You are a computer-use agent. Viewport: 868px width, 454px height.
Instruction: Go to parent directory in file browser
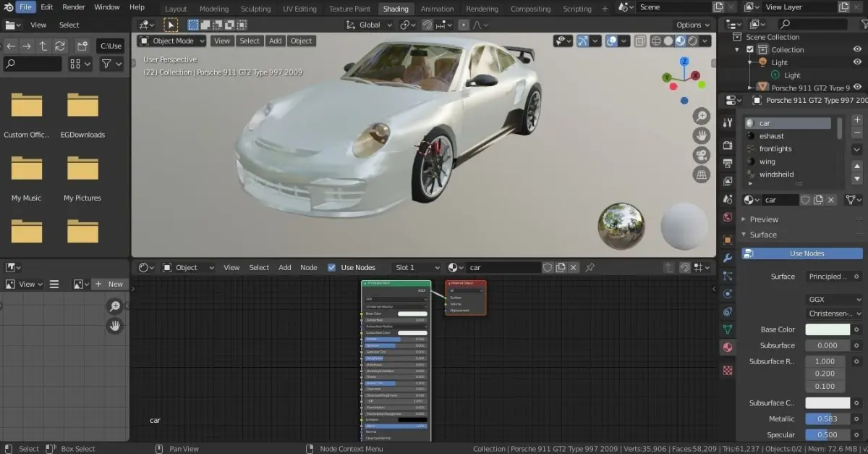(43, 46)
